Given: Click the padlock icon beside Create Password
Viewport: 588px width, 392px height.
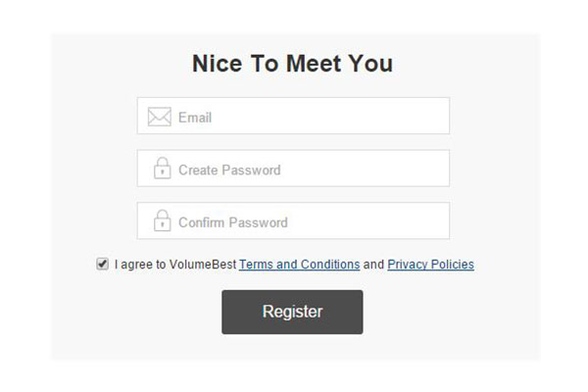Looking at the screenshot, I should 163,168.
